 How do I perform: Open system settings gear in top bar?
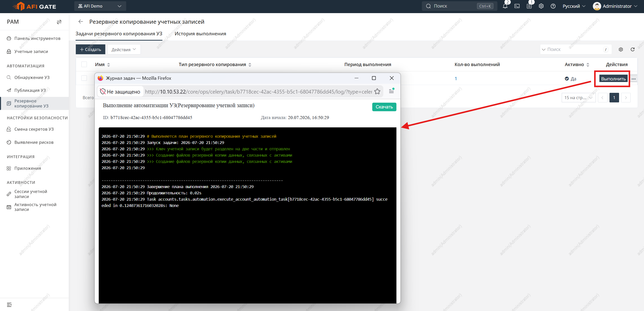coord(541,6)
